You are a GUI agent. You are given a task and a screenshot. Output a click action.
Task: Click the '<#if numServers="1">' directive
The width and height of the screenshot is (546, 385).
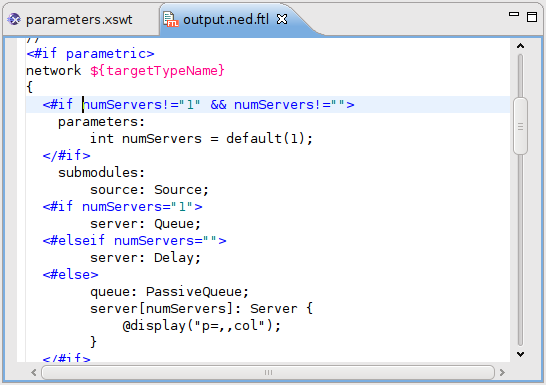123,207
